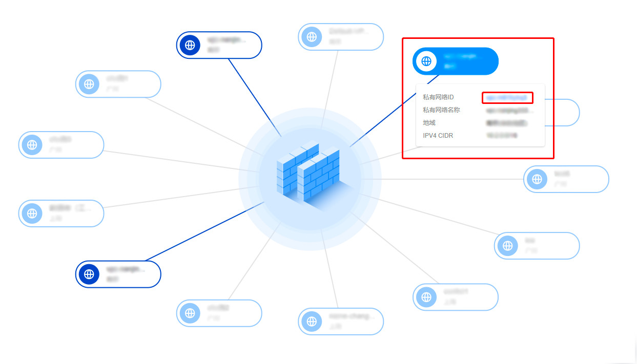Click the globe icon of the bottom-center node
Screen dimensions: 637x364
click(312, 322)
